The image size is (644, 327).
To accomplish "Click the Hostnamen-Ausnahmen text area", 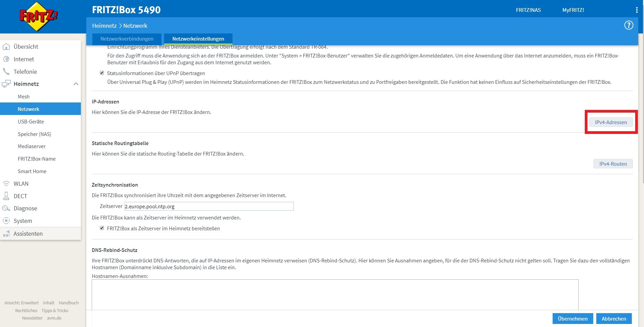I will pos(335,295).
